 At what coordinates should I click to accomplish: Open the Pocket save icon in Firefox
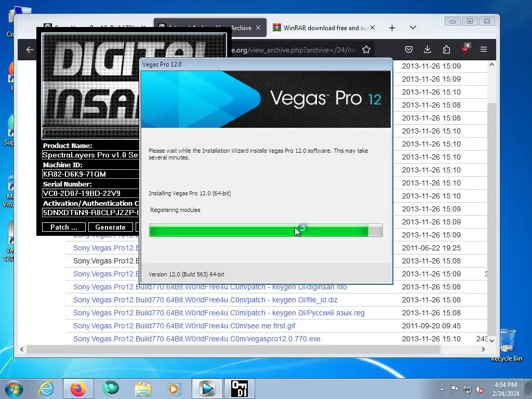(x=409, y=49)
